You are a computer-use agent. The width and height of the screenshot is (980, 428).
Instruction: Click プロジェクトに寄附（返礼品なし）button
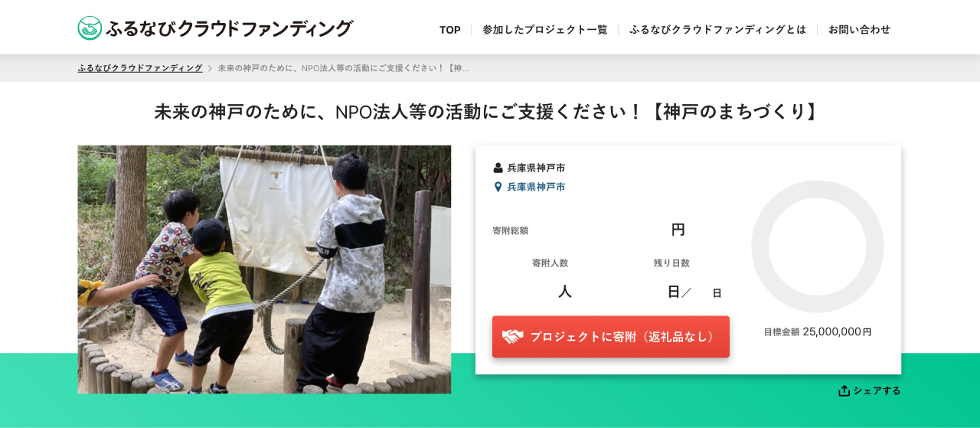(x=611, y=337)
